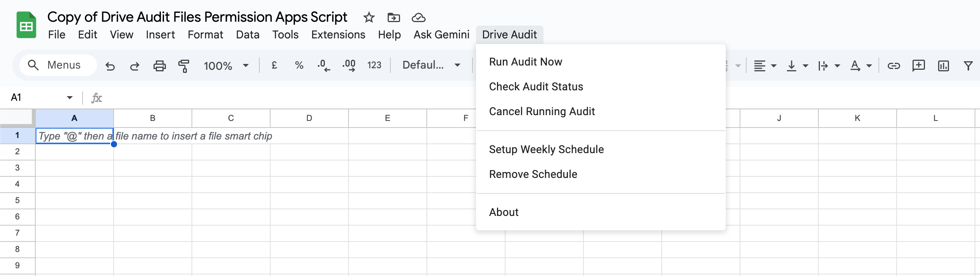This screenshot has width=980, height=276.
Task: Expand the name box A1 dropdown
Action: (70, 97)
